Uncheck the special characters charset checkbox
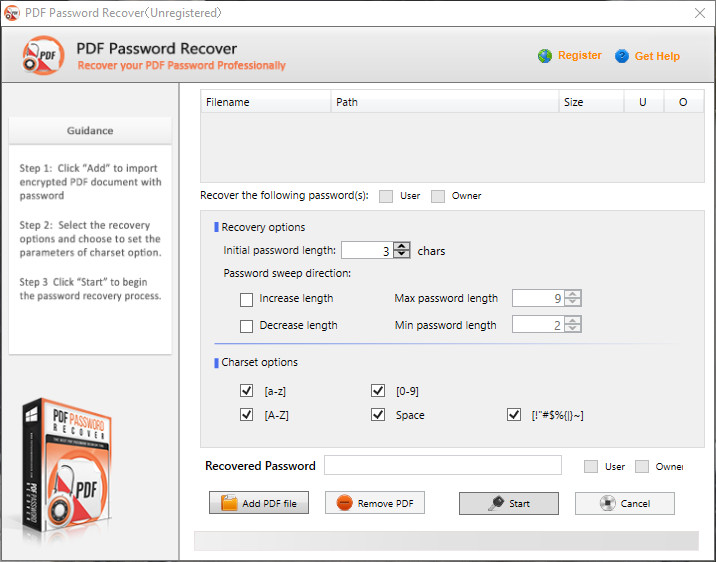 (514, 415)
